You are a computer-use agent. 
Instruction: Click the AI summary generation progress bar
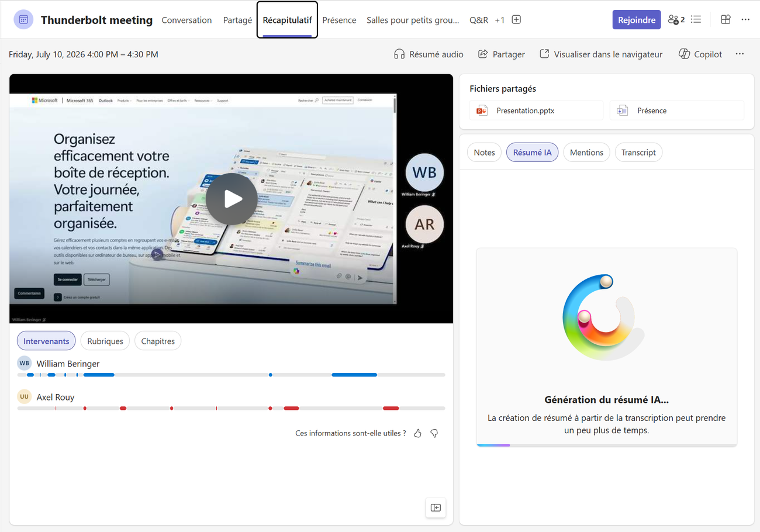click(606, 445)
